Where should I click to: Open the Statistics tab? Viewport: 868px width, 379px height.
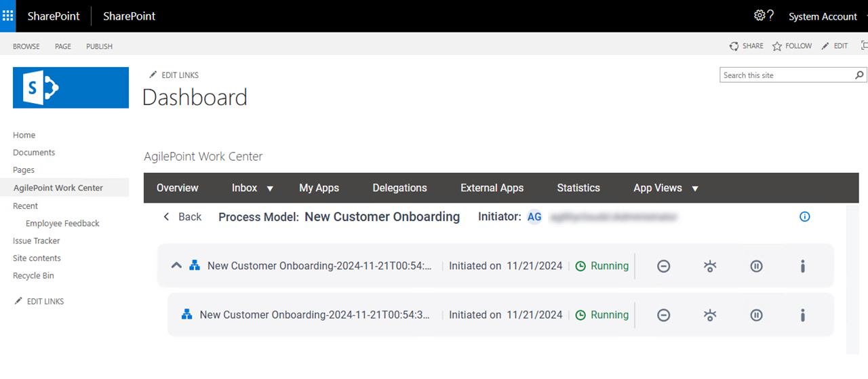click(x=578, y=188)
